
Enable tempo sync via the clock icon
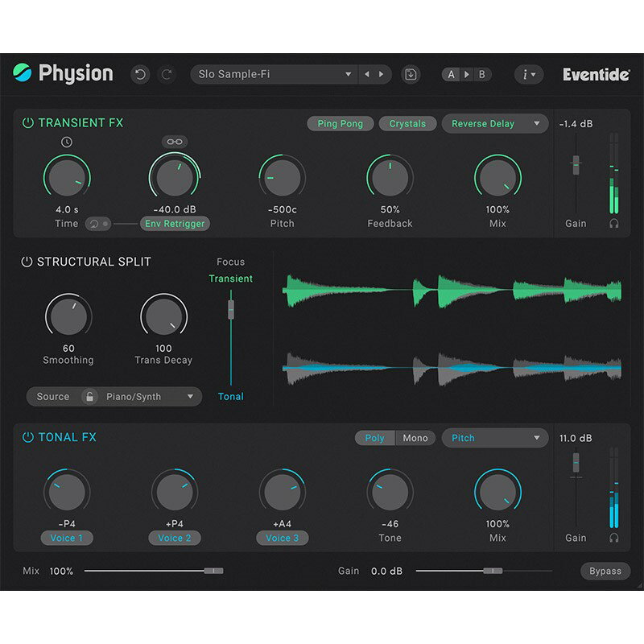coord(68,142)
